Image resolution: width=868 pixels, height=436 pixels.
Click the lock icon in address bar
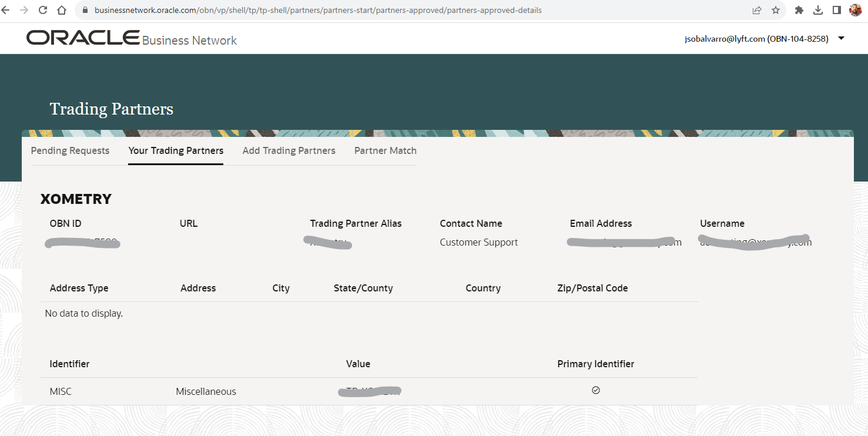[85, 10]
